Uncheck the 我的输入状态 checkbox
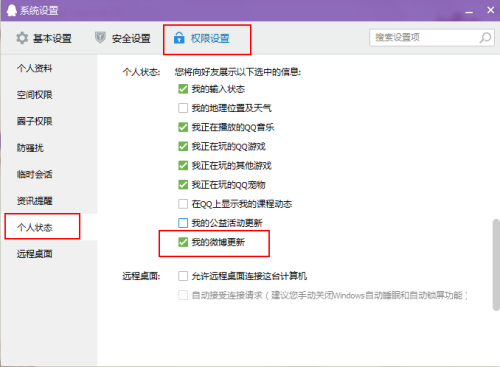 tap(183, 89)
